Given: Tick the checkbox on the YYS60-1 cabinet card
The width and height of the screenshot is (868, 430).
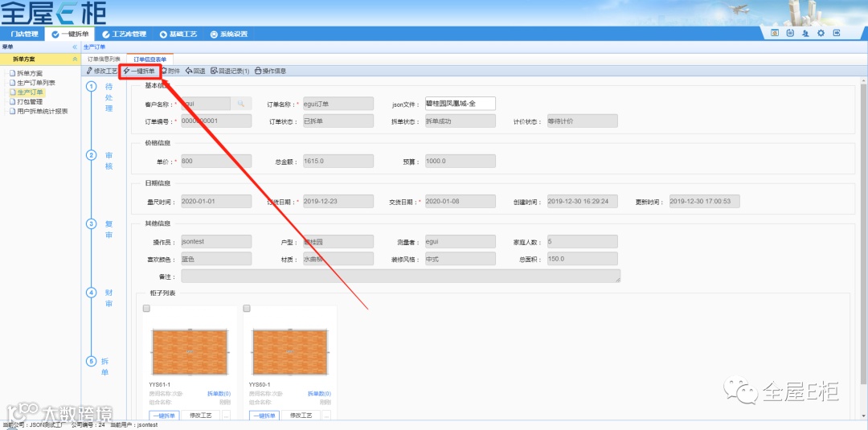Looking at the screenshot, I should click(247, 309).
